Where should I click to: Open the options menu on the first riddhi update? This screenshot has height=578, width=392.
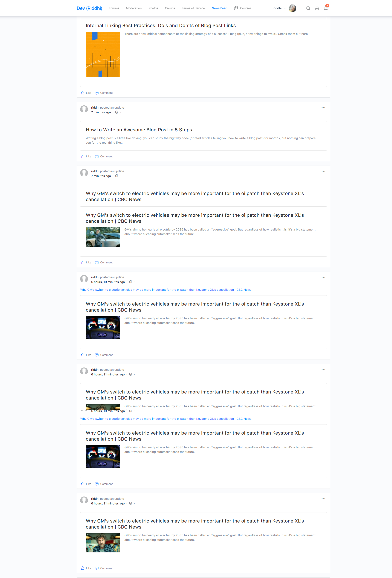(x=323, y=108)
